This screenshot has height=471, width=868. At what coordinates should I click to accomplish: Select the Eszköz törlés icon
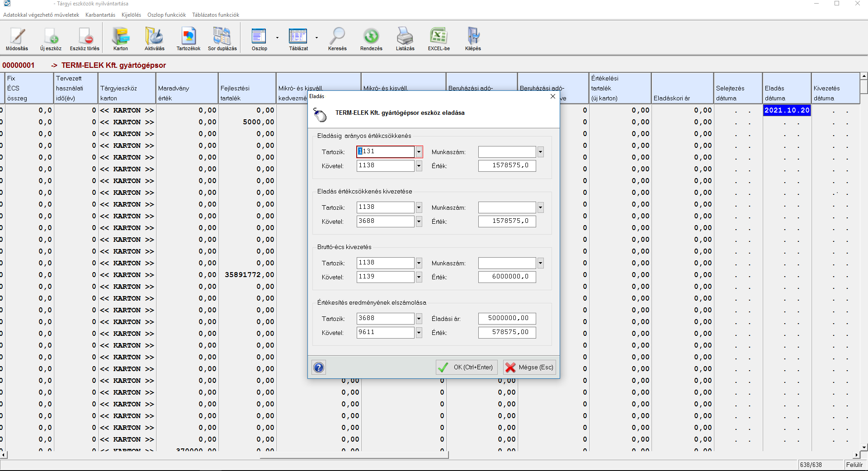[x=85, y=37]
